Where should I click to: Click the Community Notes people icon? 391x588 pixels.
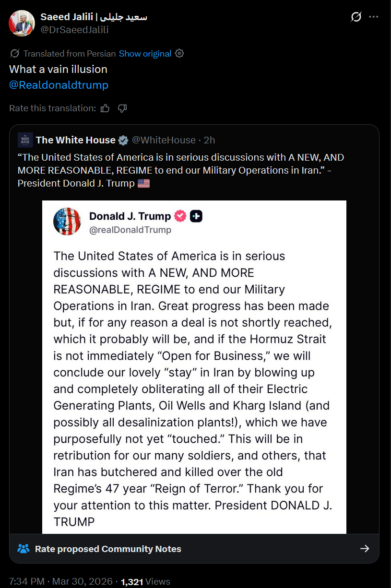pos(23,549)
